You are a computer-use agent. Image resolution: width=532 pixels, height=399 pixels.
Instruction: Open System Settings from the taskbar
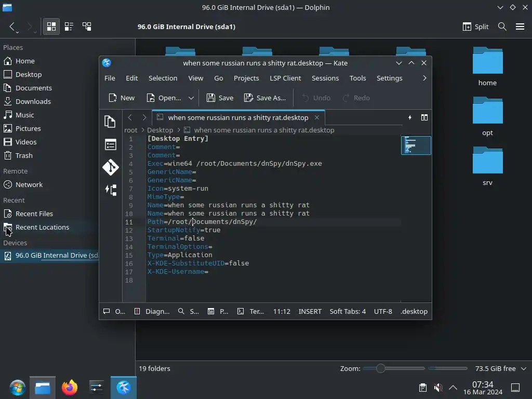coord(96,388)
